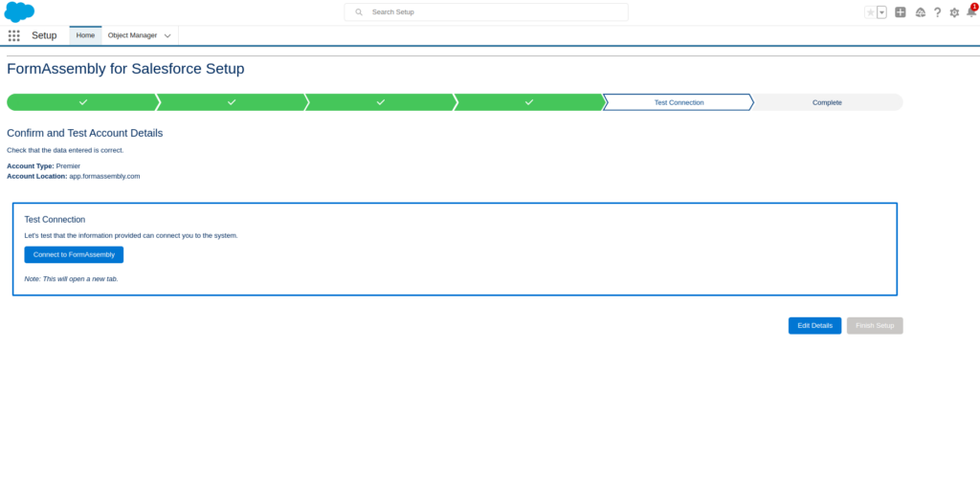Viewport: 980px width, 501px height.
Task: Open the Global Actions plus icon
Action: (x=900, y=12)
